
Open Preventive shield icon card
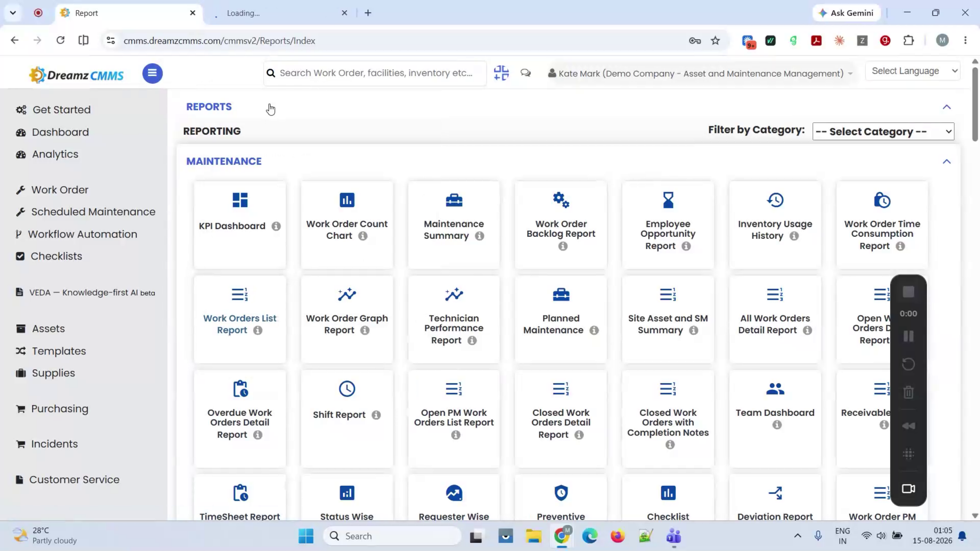[561, 493]
